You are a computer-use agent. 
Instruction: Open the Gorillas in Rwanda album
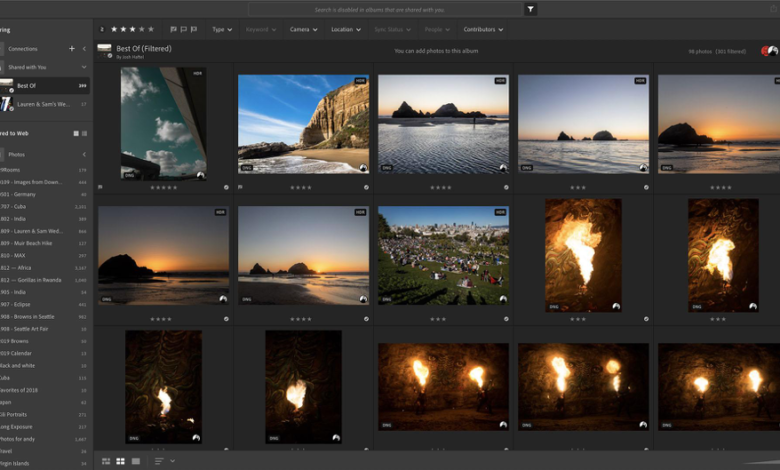[40, 280]
